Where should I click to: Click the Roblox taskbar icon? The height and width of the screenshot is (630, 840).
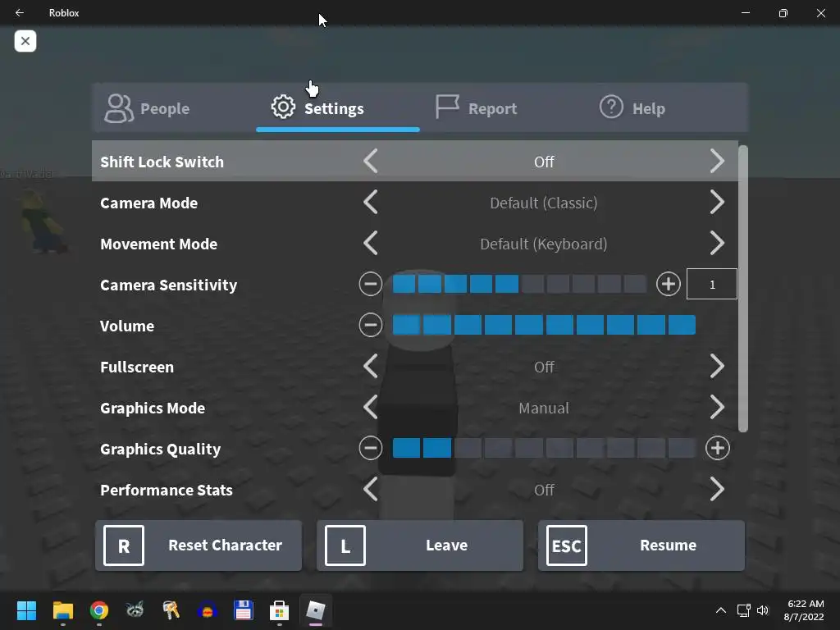[x=316, y=610]
